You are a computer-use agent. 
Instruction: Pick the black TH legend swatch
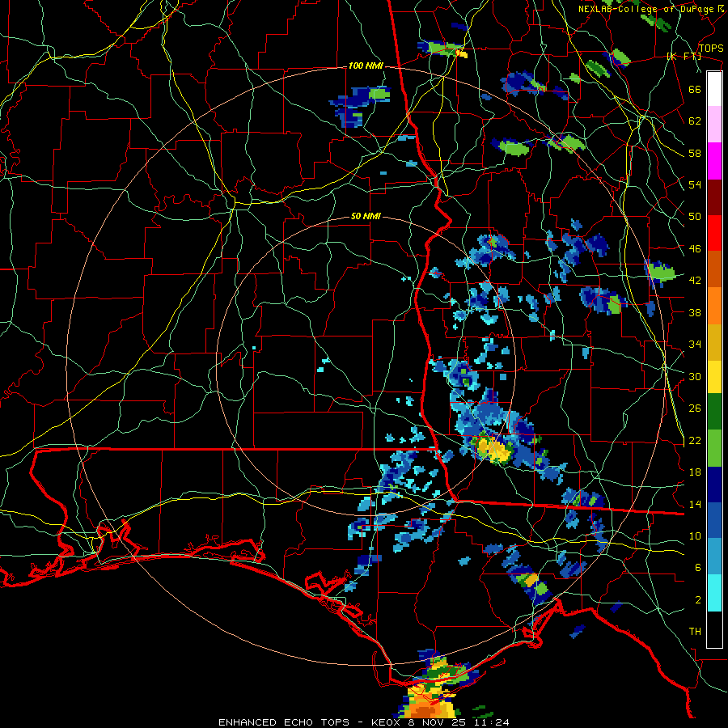714,629
